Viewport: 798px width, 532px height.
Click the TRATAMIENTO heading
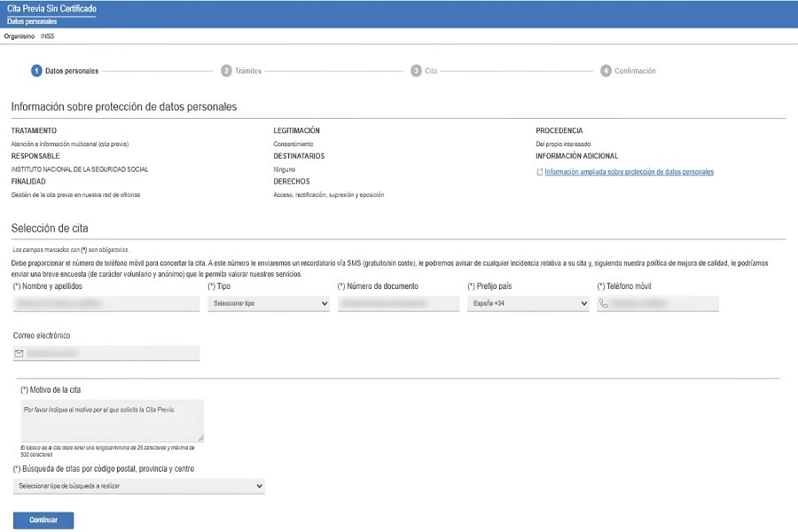coord(34,131)
